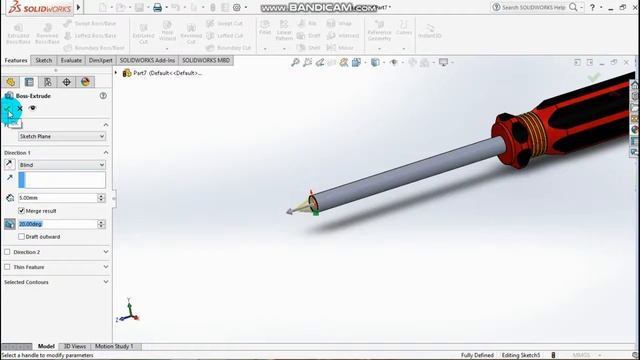640x360 pixels.
Task: Open the DisplayManager color ball tab
Action: pos(85,82)
